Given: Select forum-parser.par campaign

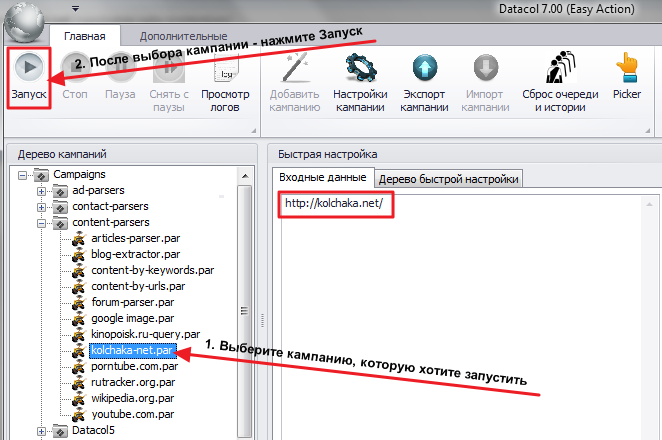Looking at the screenshot, I should pos(133,303).
